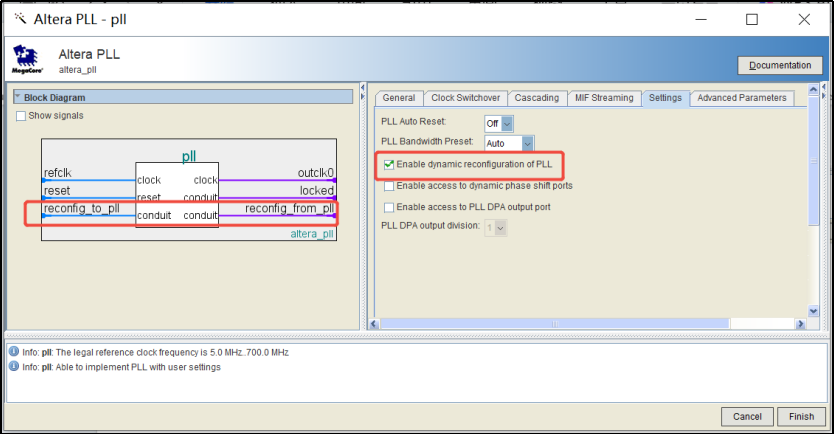Click the wizard wand icon in title bar
This screenshot has width=834, height=434.
pos(20,19)
